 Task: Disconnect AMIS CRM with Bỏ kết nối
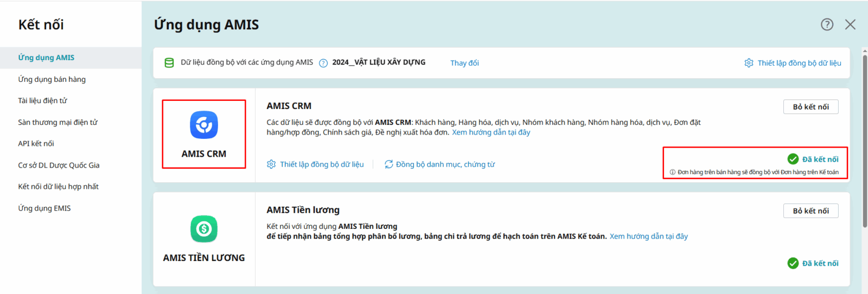[x=810, y=107]
